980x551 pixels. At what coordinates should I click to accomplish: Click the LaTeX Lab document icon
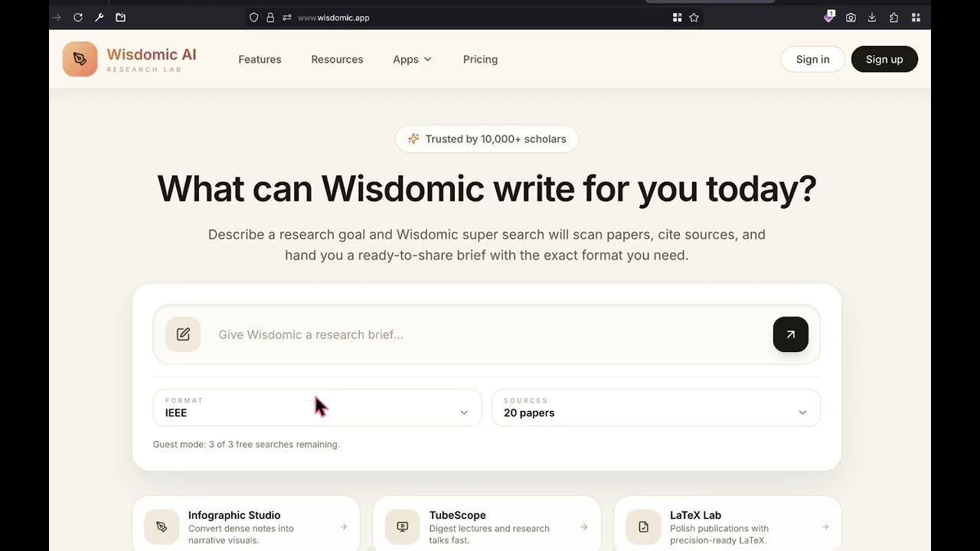tap(643, 527)
